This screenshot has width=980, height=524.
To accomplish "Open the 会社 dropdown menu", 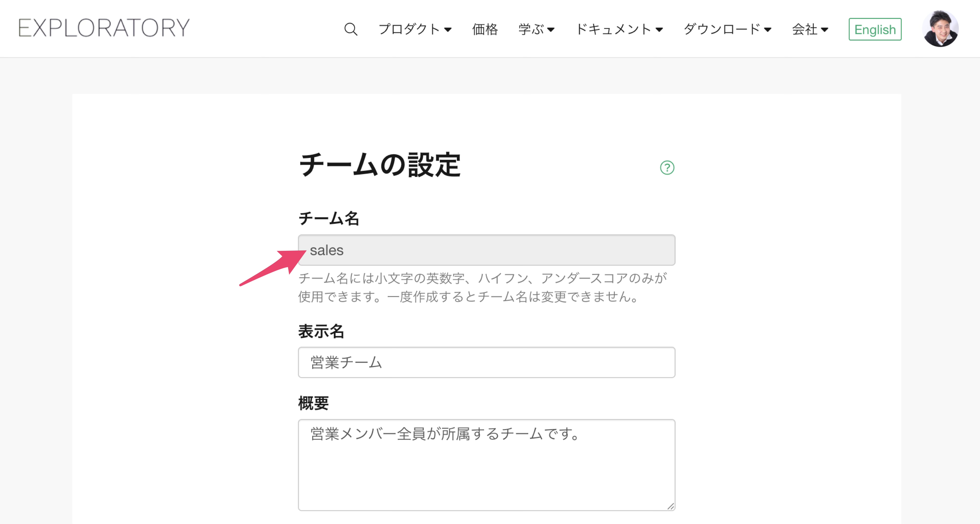I will (x=810, y=29).
